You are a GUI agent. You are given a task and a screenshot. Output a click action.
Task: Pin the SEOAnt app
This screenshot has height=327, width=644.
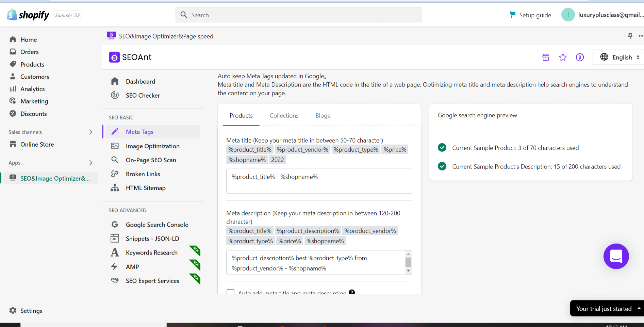click(630, 36)
